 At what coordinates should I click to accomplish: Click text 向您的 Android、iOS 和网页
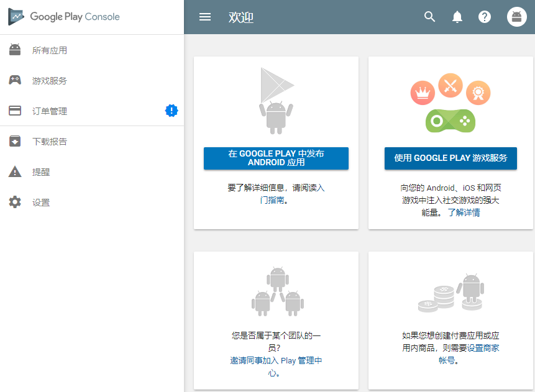[450, 188]
